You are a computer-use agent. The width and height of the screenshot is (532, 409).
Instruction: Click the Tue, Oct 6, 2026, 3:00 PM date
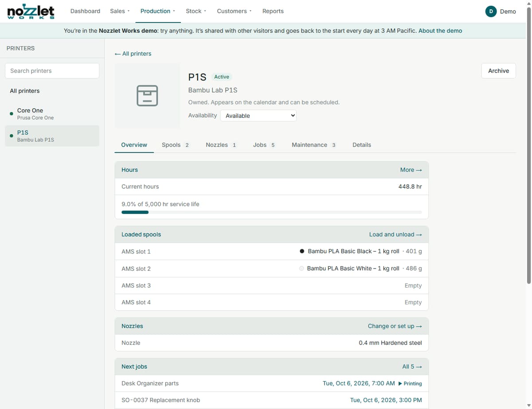(386, 400)
